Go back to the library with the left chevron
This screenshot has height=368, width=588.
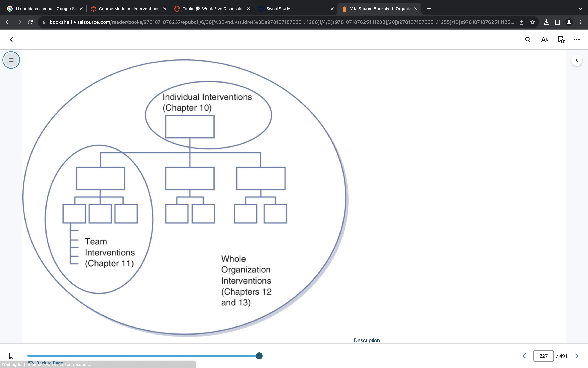[x=11, y=40]
